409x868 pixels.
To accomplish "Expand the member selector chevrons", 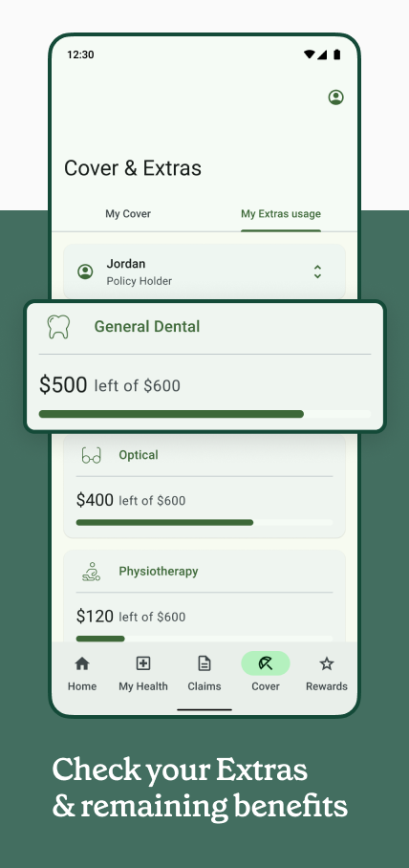I will point(317,271).
